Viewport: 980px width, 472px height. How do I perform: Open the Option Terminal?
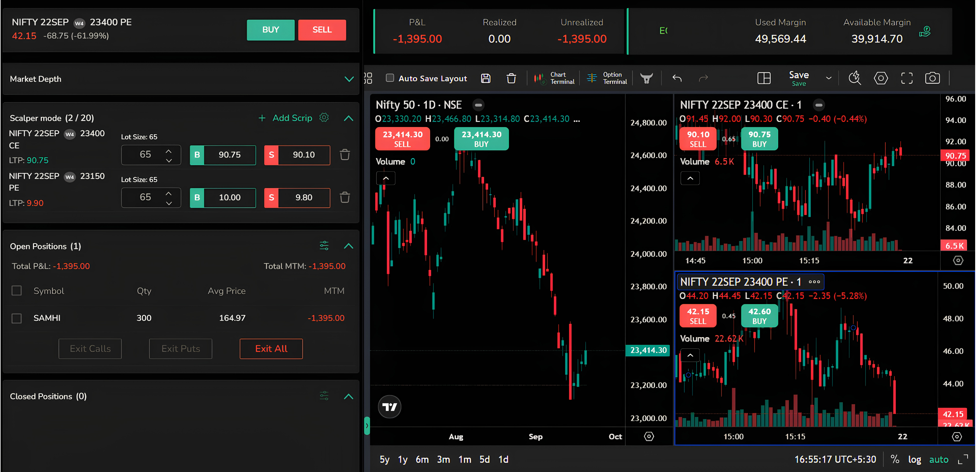click(607, 78)
